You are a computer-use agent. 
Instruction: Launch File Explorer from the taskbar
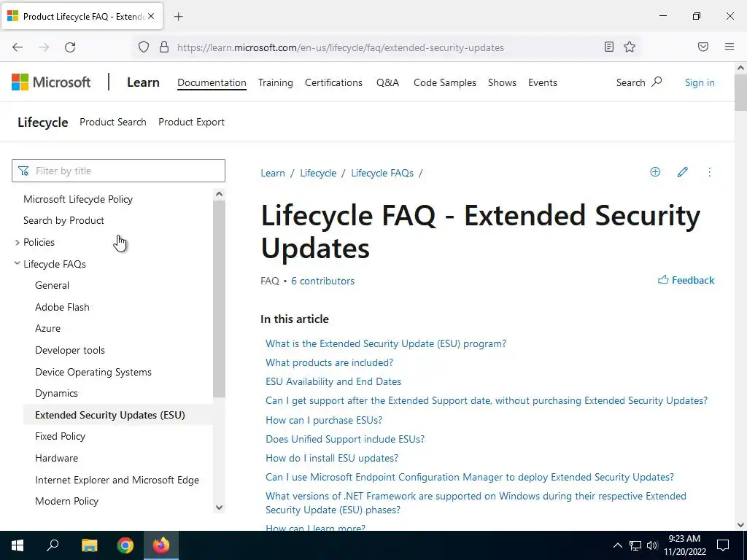pyautogui.click(x=89, y=545)
